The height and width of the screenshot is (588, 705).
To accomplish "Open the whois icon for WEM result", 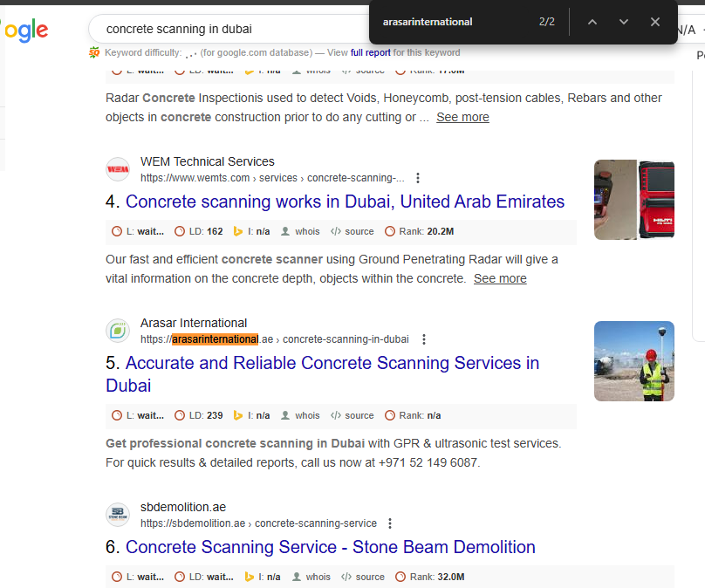I will [299, 232].
